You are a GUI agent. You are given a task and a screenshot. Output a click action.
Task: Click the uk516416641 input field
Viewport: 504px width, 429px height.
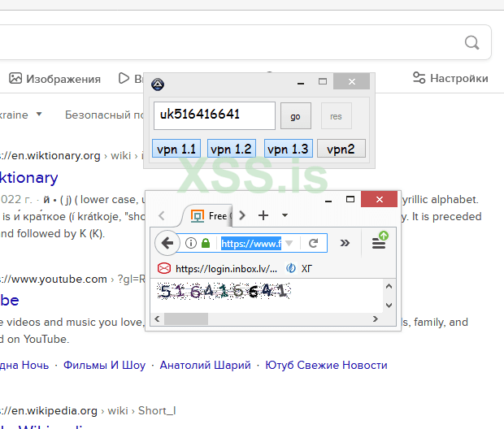coord(215,115)
